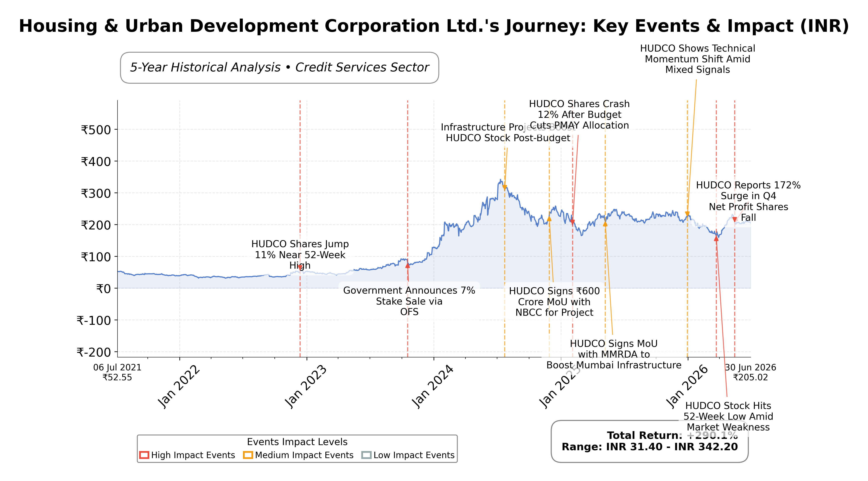This screenshot has width=868, height=481.
Task: Click the 'Infrastructure Projects Boost HUDCO Stock Post-Budget' annotation
Action: point(508,132)
